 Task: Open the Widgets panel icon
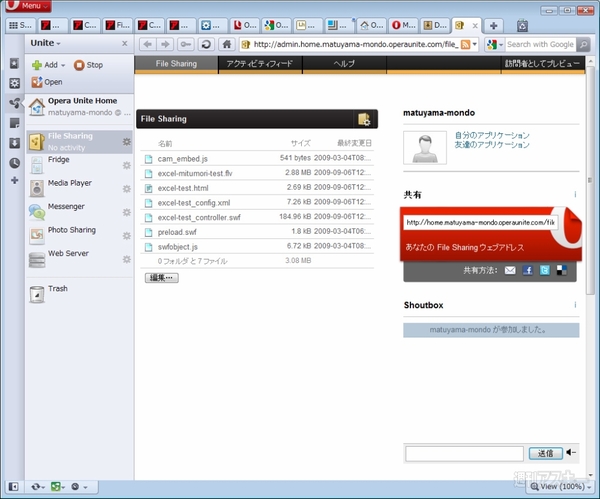14,83
